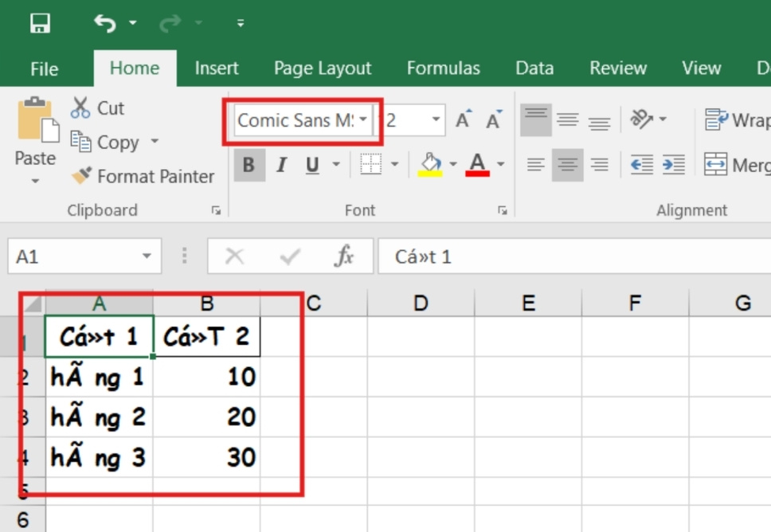Click the Undo arrow icon

click(x=105, y=23)
